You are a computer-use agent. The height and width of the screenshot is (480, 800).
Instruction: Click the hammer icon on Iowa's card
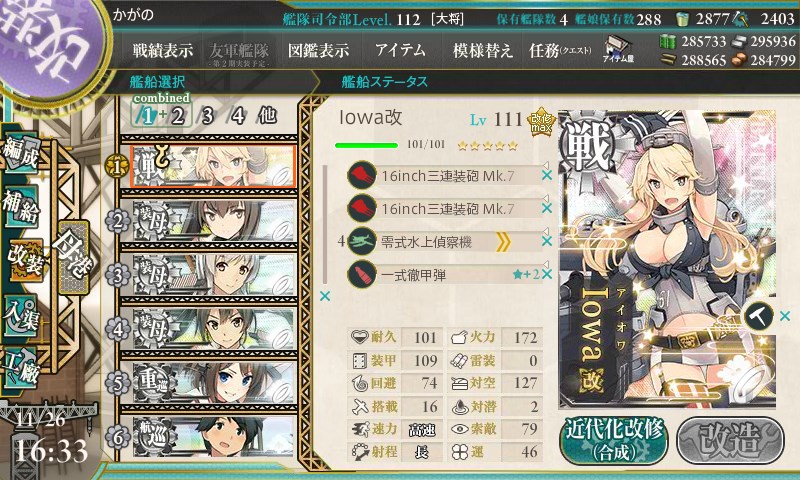click(758, 316)
